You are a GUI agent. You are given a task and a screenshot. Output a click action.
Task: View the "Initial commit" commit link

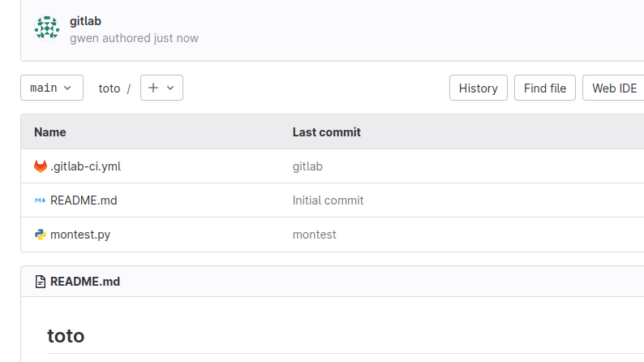(x=328, y=200)
